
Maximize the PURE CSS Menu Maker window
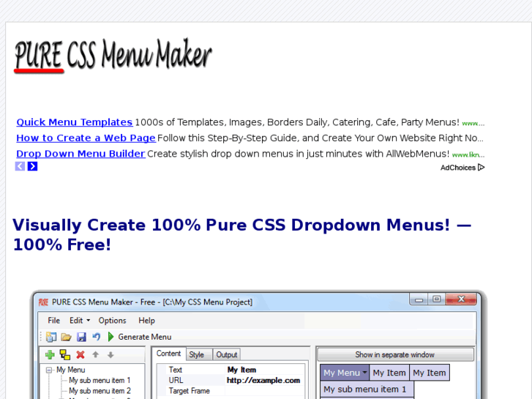tap(437, 299)
